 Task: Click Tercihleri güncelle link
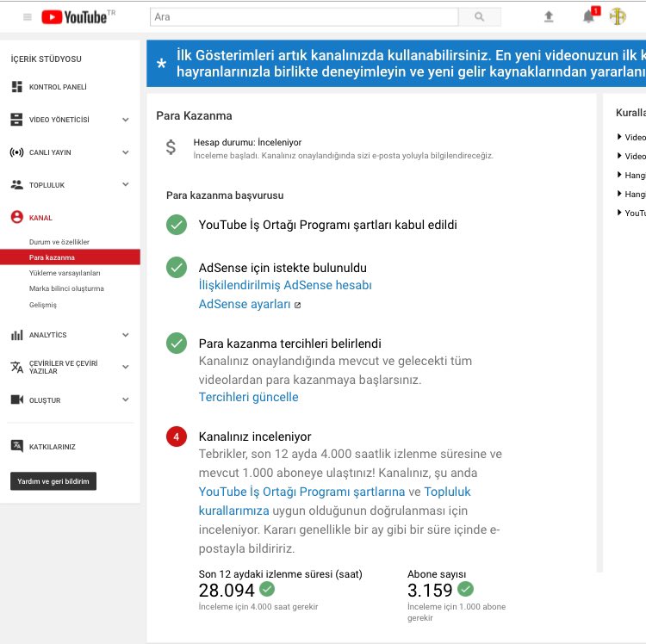(248, 397)
